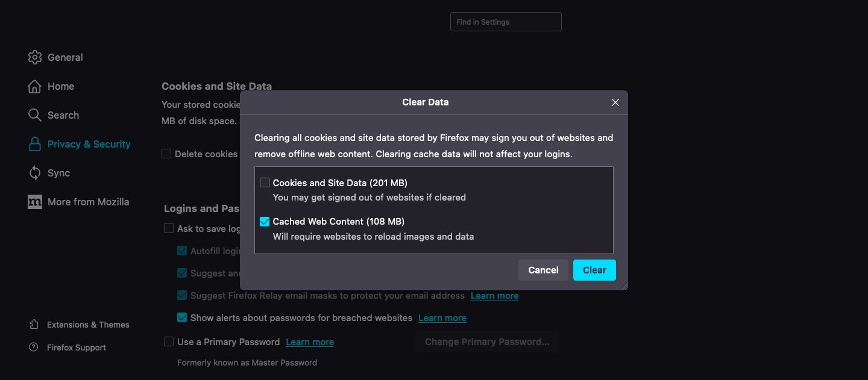Enable the Cookies and Site Data checkbox

click(265, 182)
